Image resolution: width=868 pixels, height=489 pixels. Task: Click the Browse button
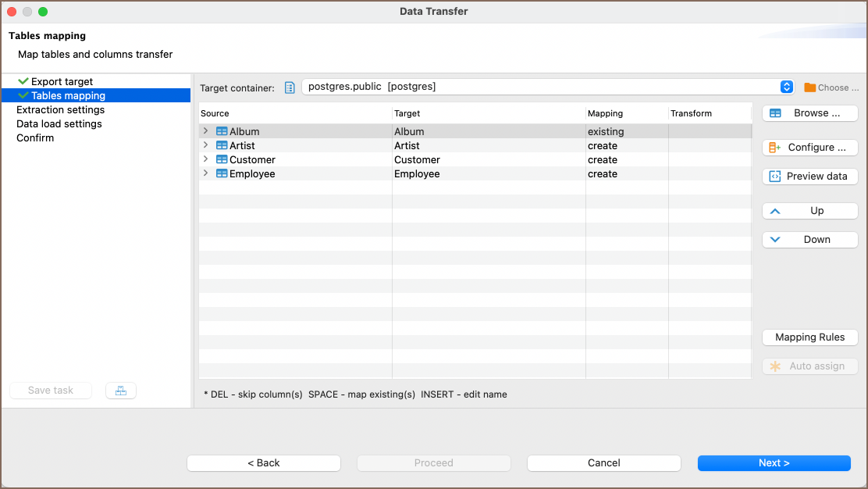(x=809, y=113)
